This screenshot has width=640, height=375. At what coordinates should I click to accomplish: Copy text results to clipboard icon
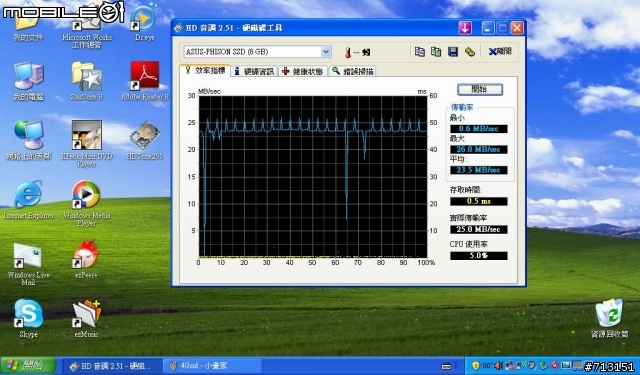(420, 51)
